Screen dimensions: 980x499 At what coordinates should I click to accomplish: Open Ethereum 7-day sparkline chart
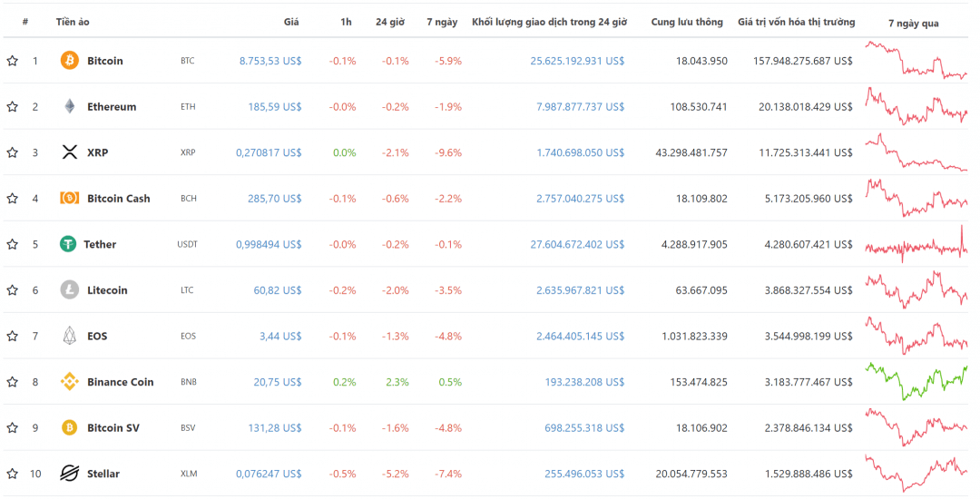click(916, 105)
